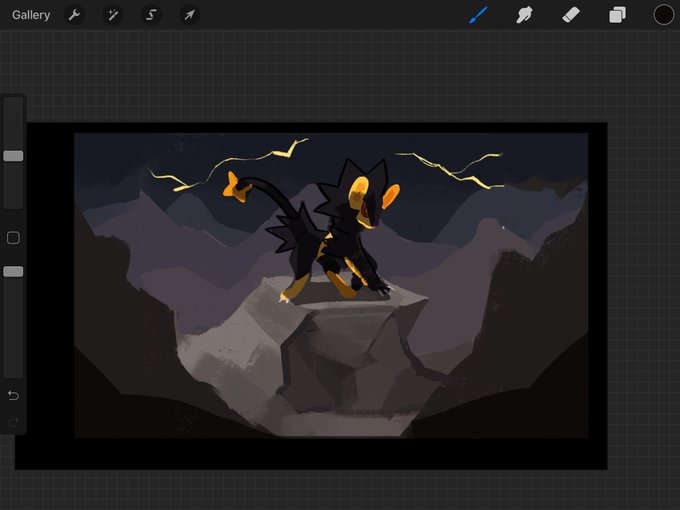
Task: Activate the Selection tool
Action: coord(151,15)
